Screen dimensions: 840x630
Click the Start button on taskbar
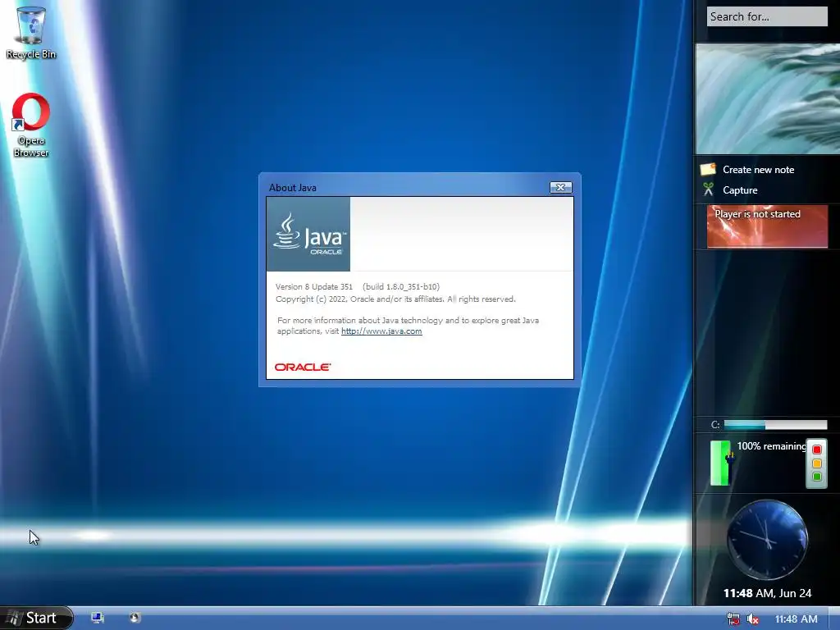pyautogui.click(x=35, y=619)
